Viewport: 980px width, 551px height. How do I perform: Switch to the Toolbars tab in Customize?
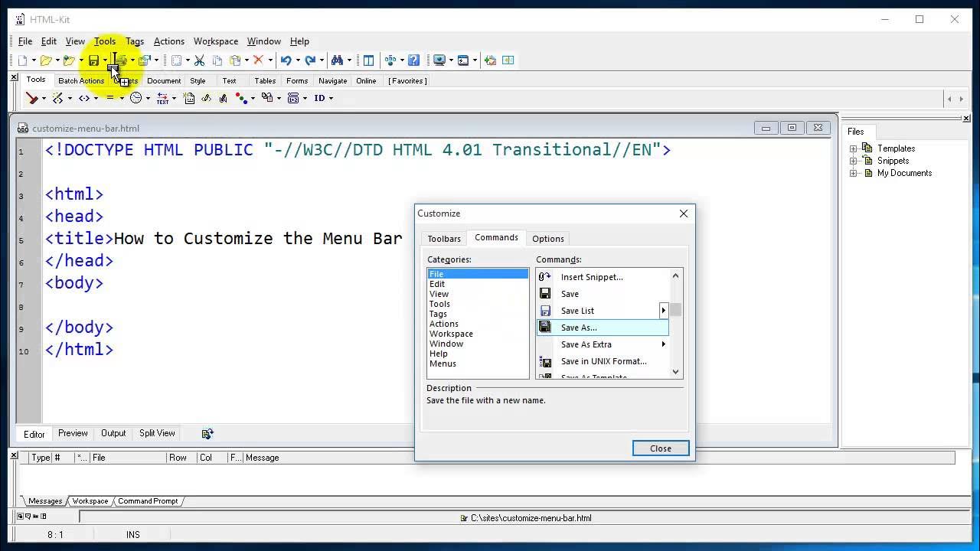tap(444, 238)
